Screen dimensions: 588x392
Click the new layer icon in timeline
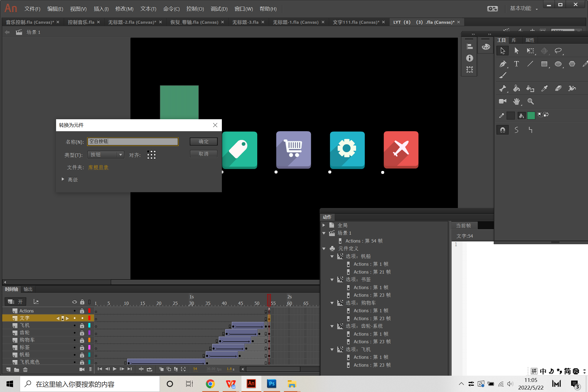point(8,369)
